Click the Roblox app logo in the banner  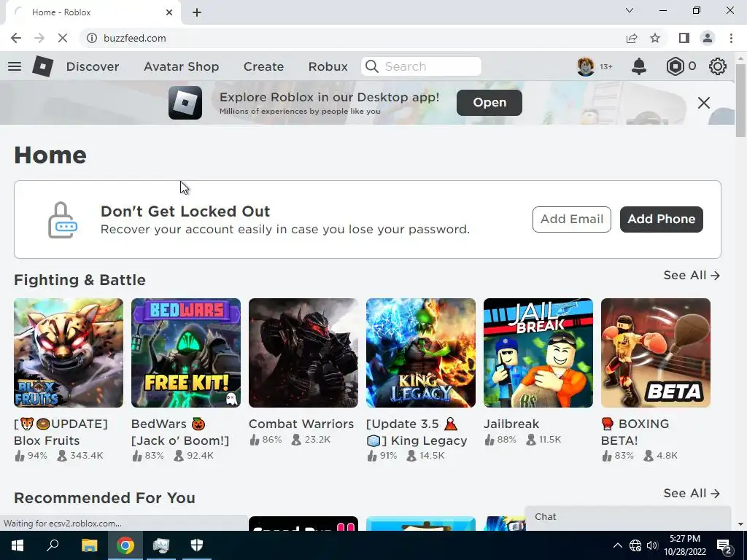click(x=185, y=102)
